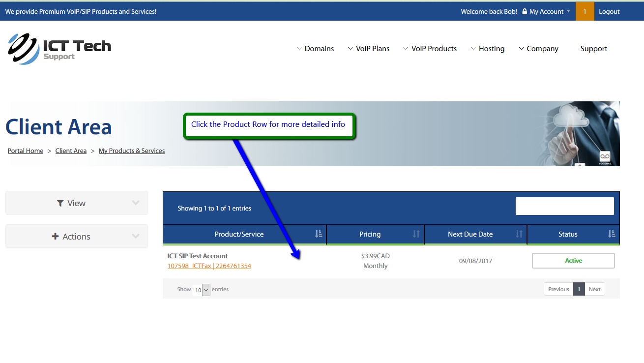Click the Active status button
The height and width of the screenshot is (363, 644).
tap(573, 261)
